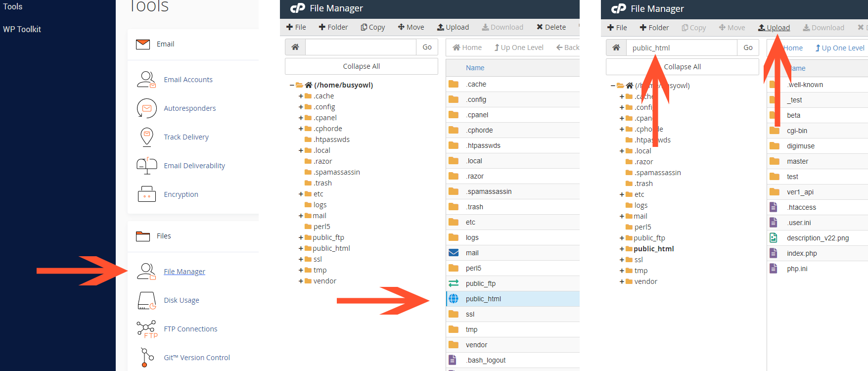Click description_v22.png image file icon
Viewport: 868px width, 371px height.
coord(774,238)
